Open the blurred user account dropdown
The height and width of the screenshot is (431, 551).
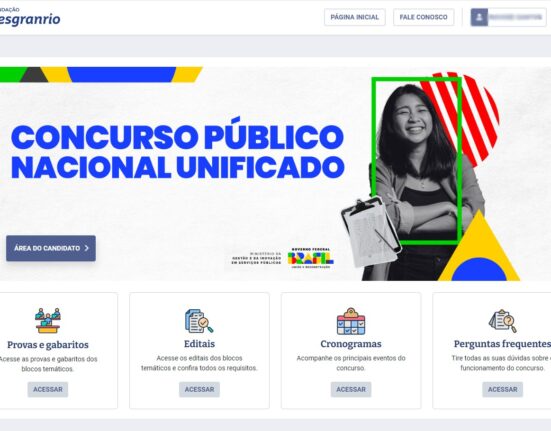tap(508, 17)
